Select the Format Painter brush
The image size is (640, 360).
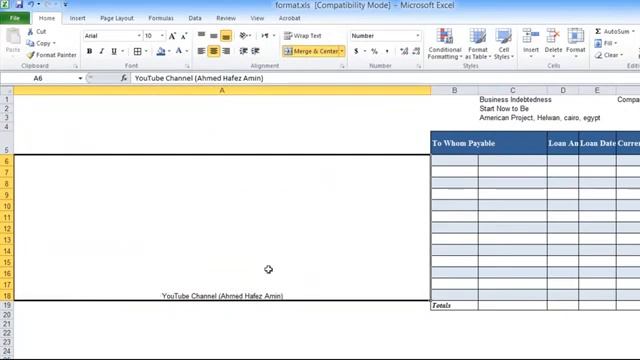31,55
